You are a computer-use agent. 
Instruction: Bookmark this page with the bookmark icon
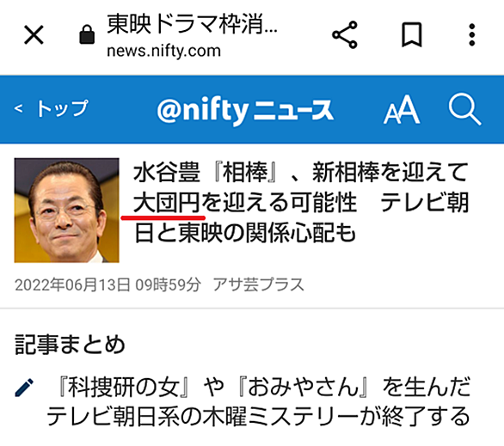click(x=411, y=34)
